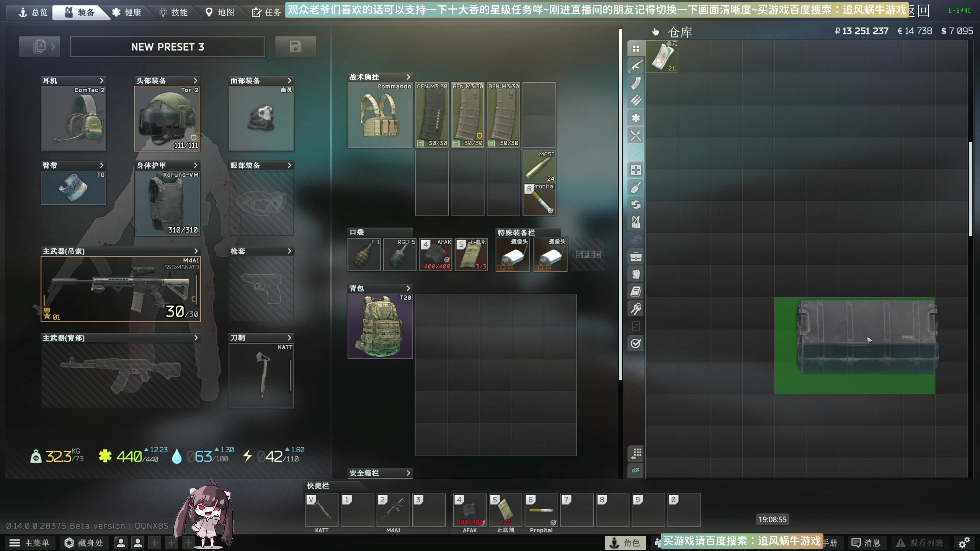
Task: Switch to the 健康 health tab
Action: (x=127, y=12)
